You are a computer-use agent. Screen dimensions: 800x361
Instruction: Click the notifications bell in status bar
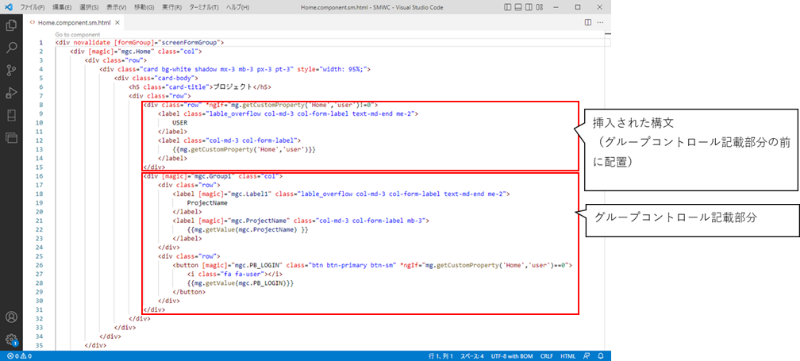pyautogui.click(x=601, y=356)
